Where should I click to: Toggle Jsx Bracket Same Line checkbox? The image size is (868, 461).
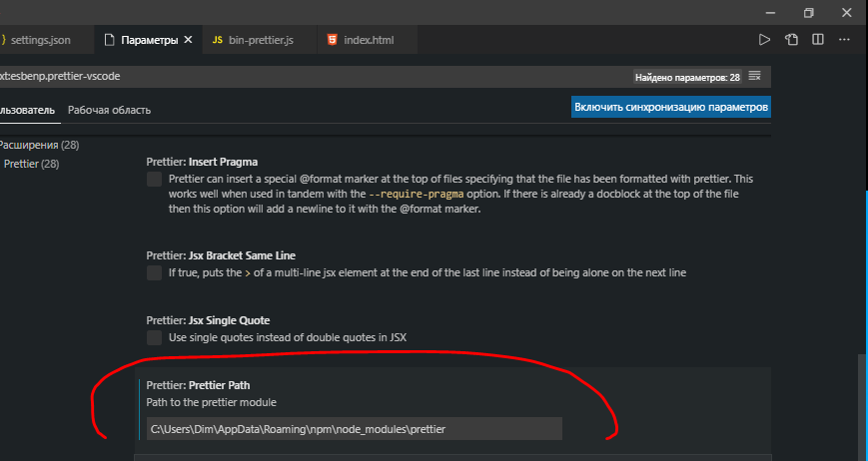pyautogui.click(x=155, y=272)
